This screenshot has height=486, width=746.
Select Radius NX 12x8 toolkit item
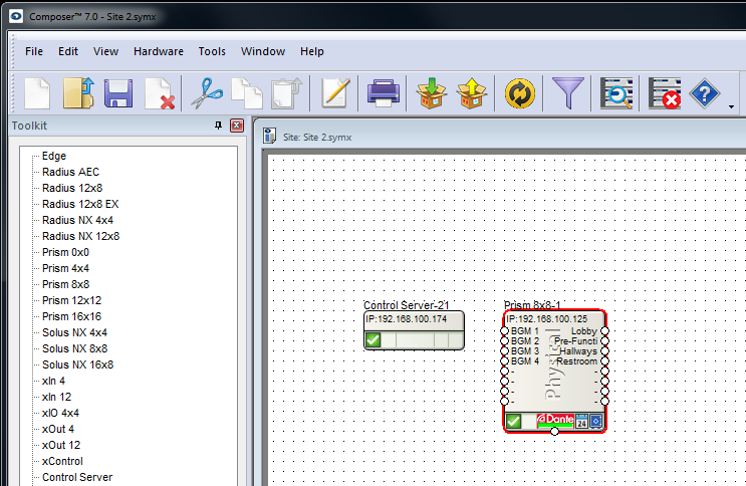(81, 236)
